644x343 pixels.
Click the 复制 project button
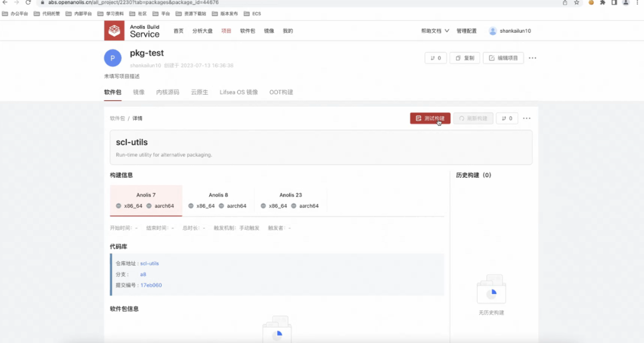coord(465,58)
